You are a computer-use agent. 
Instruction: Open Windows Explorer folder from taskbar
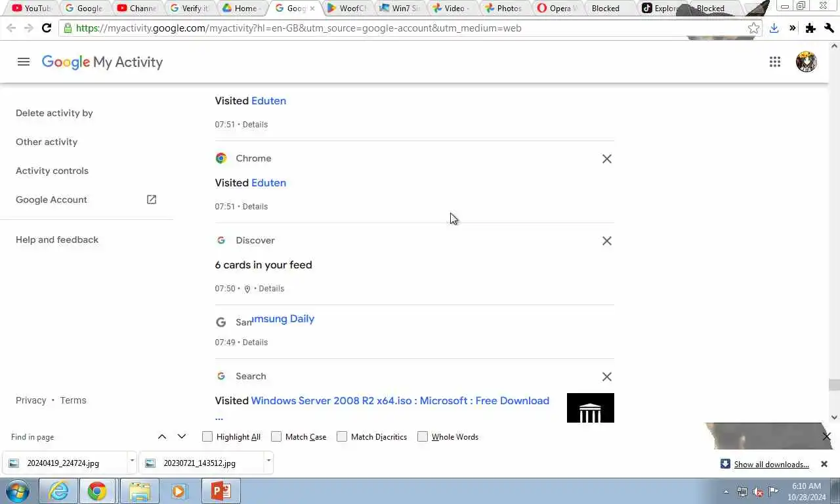[x=139, y=491]
